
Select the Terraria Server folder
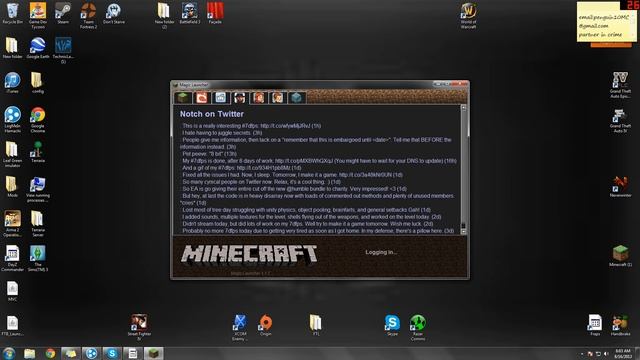(38, 223)
